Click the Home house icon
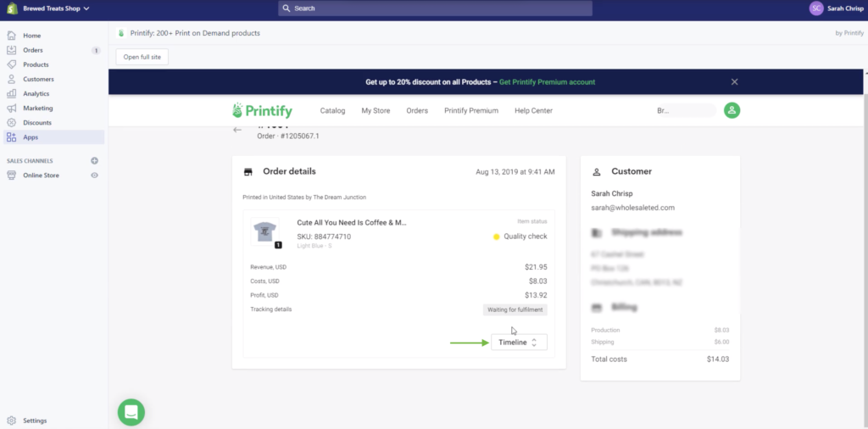The image size is (868, 429). pyautogui.click(x=11, y=36)
